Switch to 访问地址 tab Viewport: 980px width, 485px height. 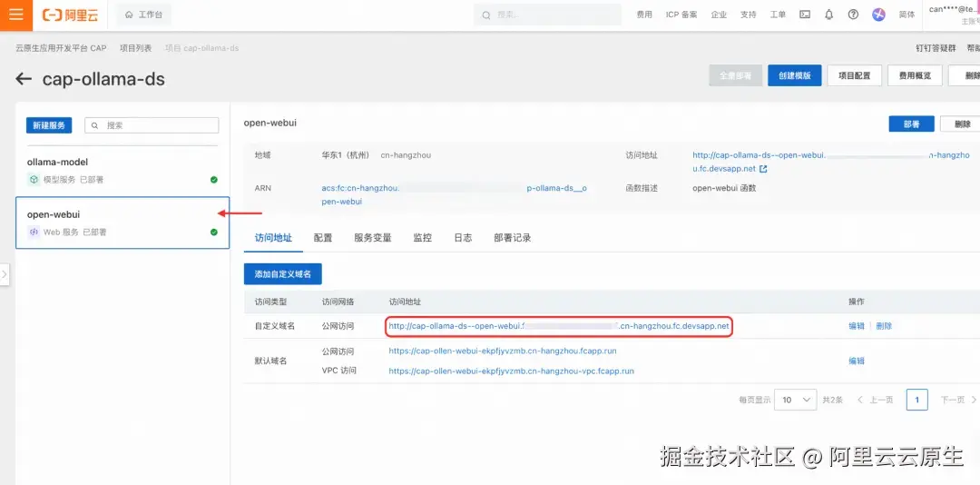pos(273,238)
